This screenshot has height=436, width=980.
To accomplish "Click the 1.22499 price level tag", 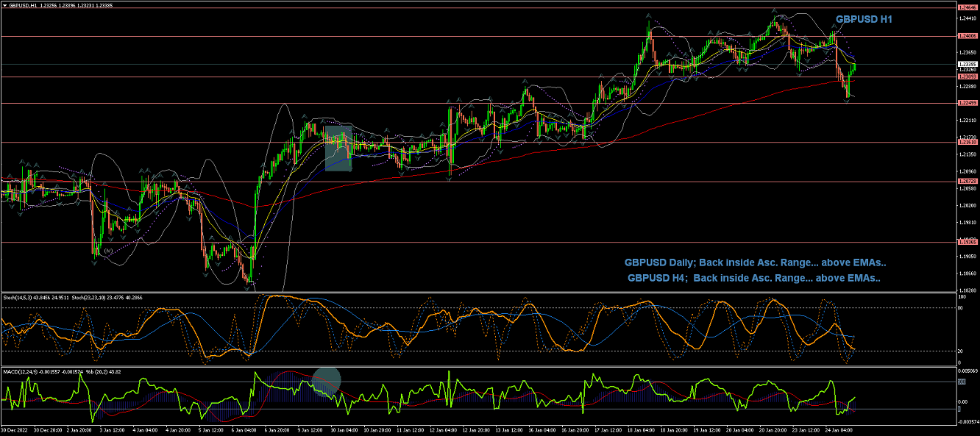I will [967, 103].
